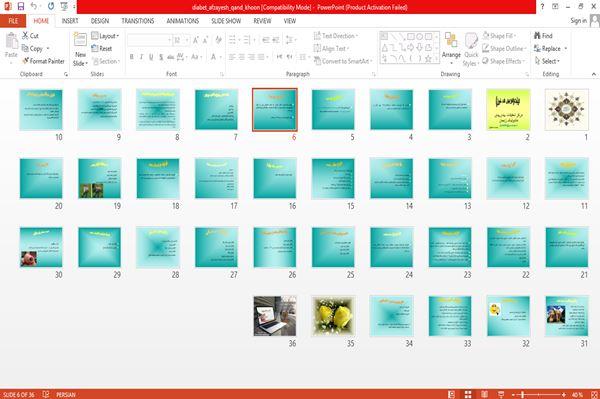
Task: Click the Undo arrow icon
Action: [x=34, y=7]
